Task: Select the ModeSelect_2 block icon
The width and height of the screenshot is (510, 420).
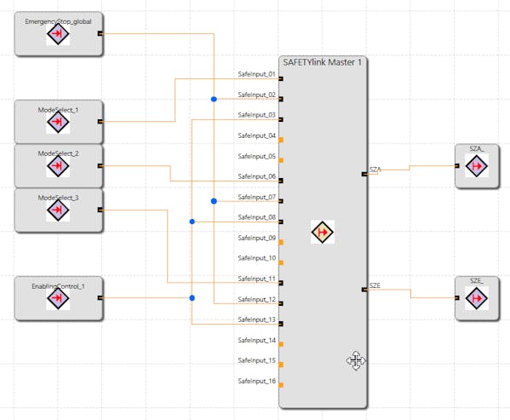Action: tap(58, 166)
